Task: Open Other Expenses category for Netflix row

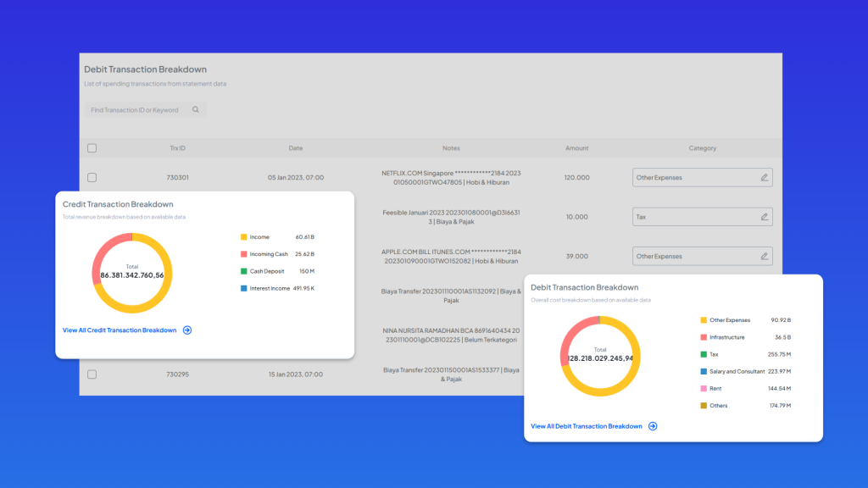Action: point(693,178)
